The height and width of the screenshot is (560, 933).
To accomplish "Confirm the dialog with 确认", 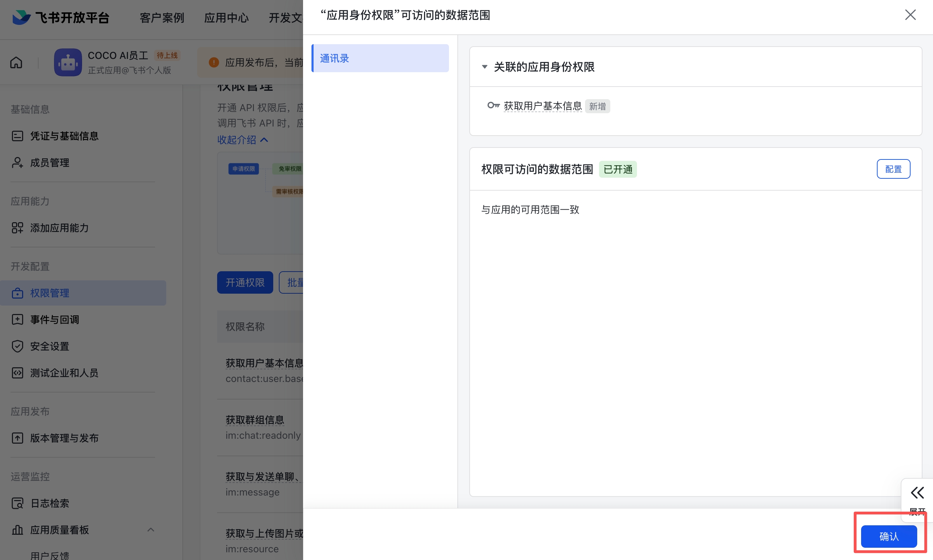I will coord(889,537).
